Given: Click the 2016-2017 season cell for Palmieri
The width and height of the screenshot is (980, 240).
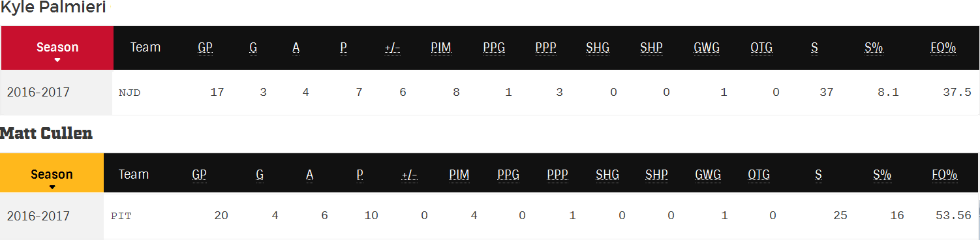Looking at the screenshot, I should pyautogui.click(x=38, y=93).
